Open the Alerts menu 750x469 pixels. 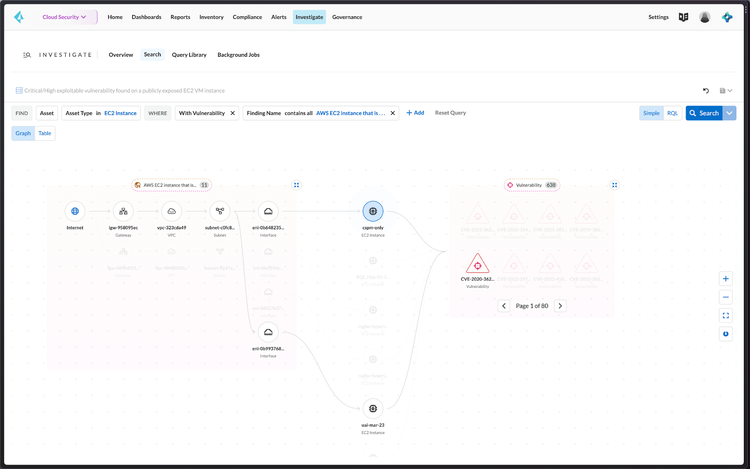[279, 17]
